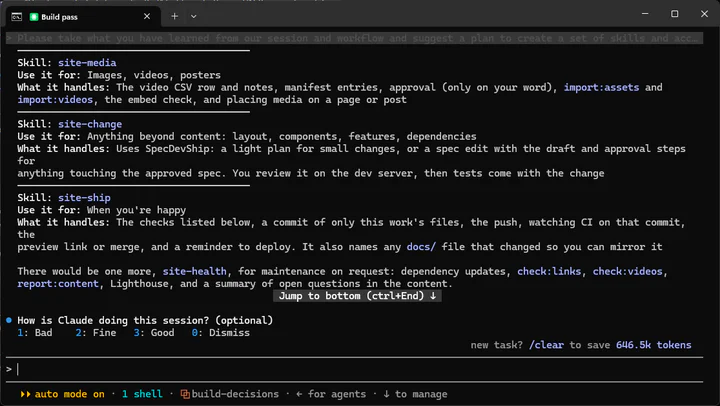
Task: Click the report:content command text
Action: 58,283
